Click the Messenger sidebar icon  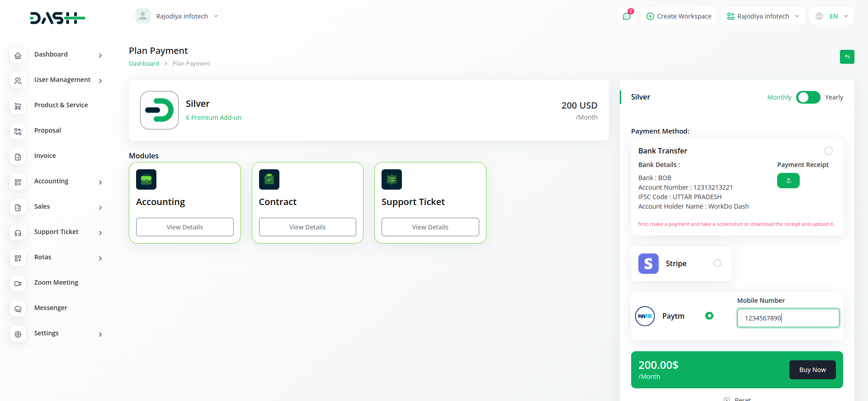[18, 309]
